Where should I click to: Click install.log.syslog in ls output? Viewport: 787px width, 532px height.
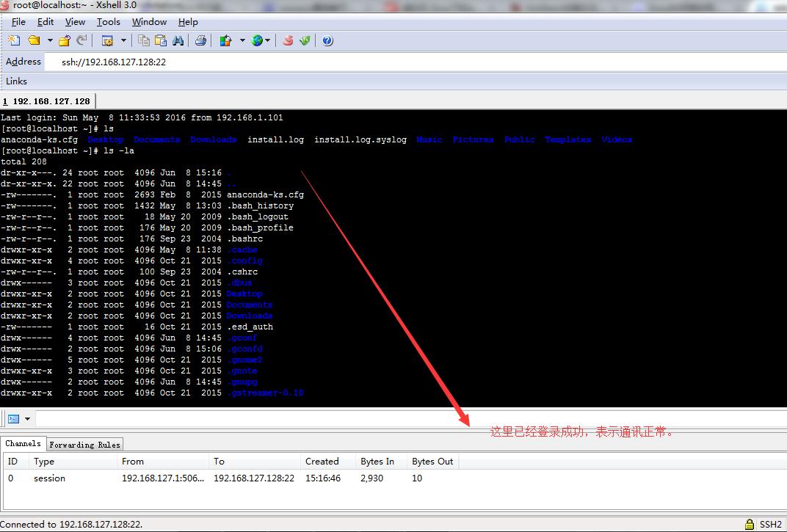click(360, 139)
